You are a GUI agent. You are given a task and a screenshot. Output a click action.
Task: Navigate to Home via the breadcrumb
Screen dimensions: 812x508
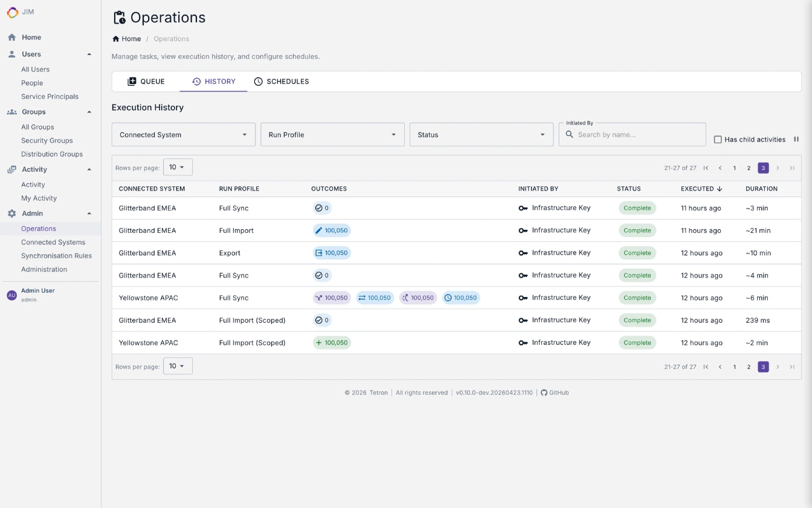126,38
